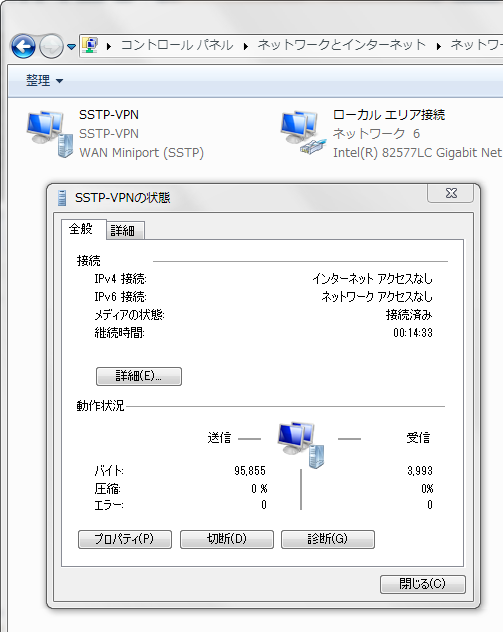Screen dimensions: 503x632
Task: Click the received bytes value 3,993
Action: point(420,471)
